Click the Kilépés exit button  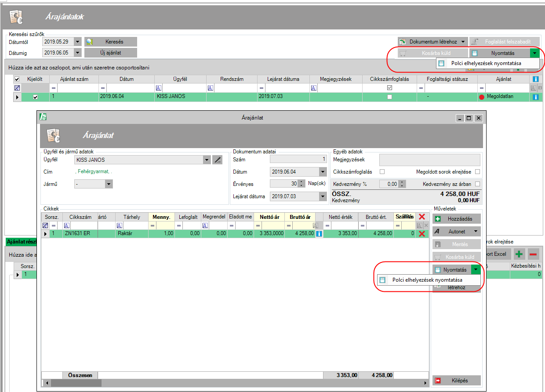pos(456,380)
